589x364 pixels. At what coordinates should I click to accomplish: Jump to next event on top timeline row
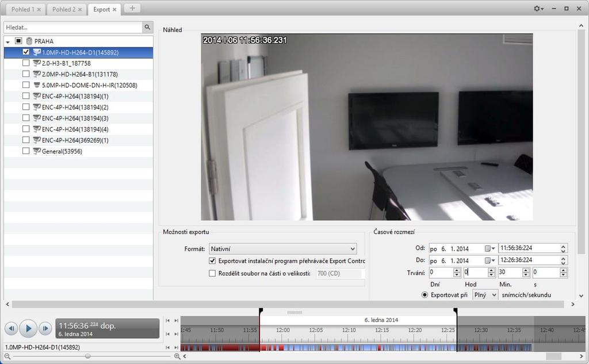[x=176, y=320]
